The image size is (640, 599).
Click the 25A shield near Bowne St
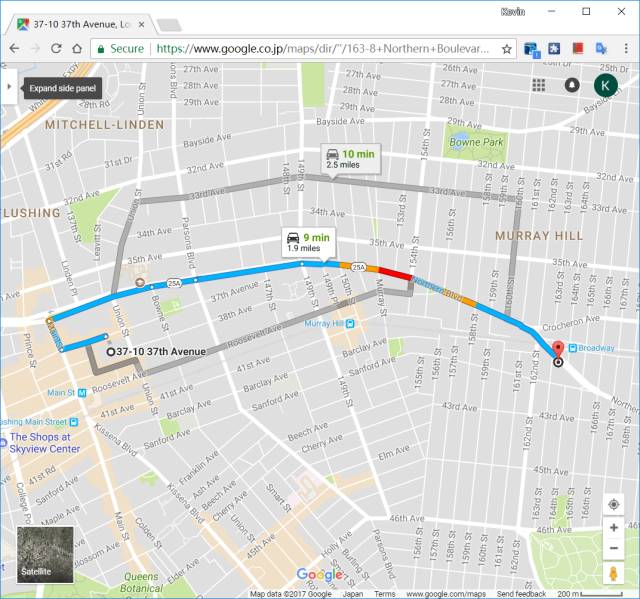174,283
